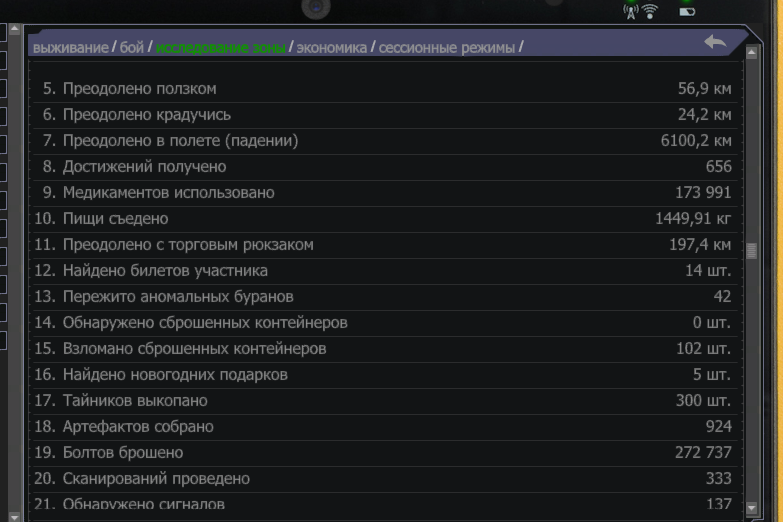Image resolution: width=783 pixels, height=522 pixels.
Task: Click the antenna signal icon
Action: point(631,11)
